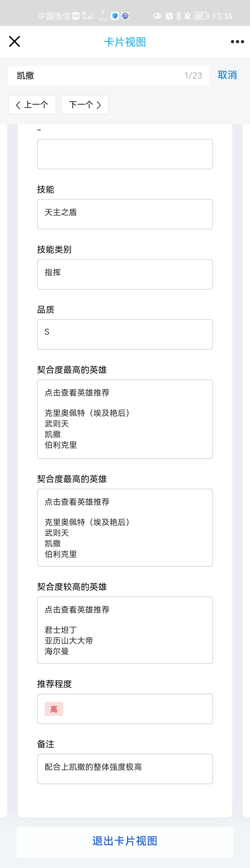
Task: Jump to next match with 下一个
Action: (85, 105)
